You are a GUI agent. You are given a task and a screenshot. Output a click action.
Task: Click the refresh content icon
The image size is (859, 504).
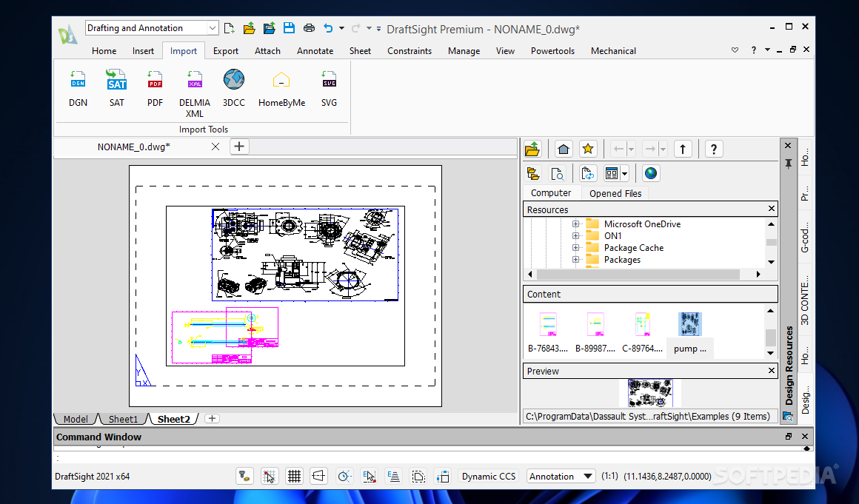click(x=588, y=173)
